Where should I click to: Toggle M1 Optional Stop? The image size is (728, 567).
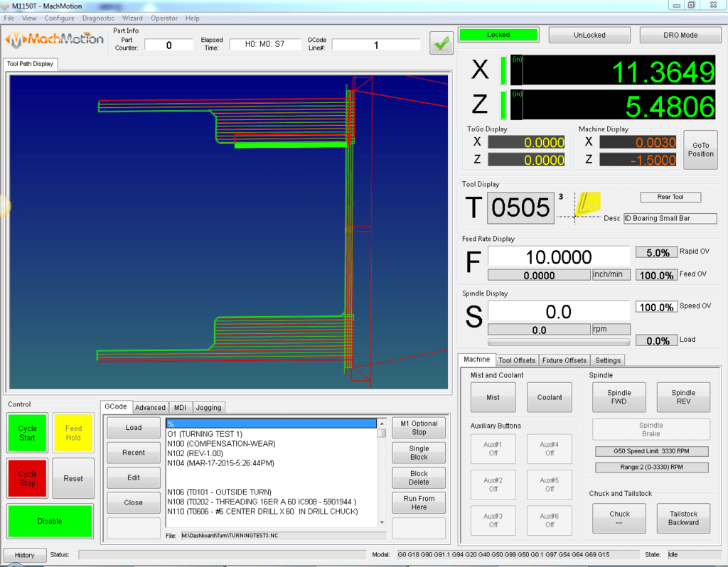click(419, 428)
